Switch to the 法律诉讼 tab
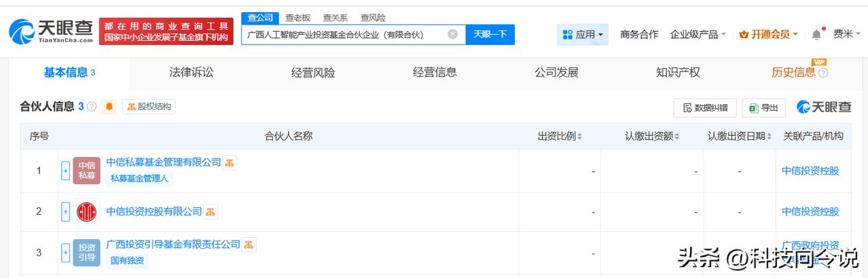 [x=191, y=72]
